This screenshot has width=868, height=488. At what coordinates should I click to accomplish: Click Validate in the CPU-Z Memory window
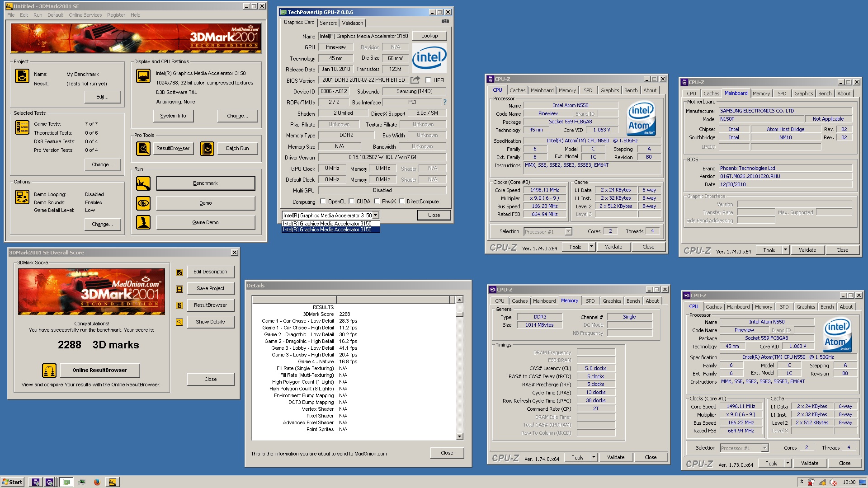(x=616, y=457)
